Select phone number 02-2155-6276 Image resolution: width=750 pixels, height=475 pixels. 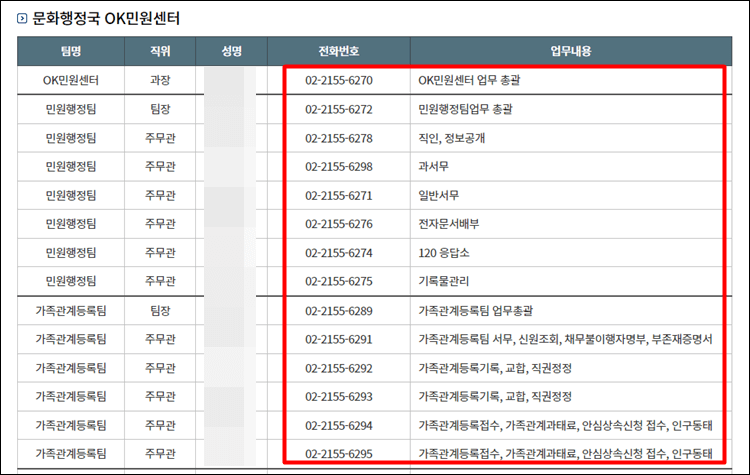tap(339, 224)
